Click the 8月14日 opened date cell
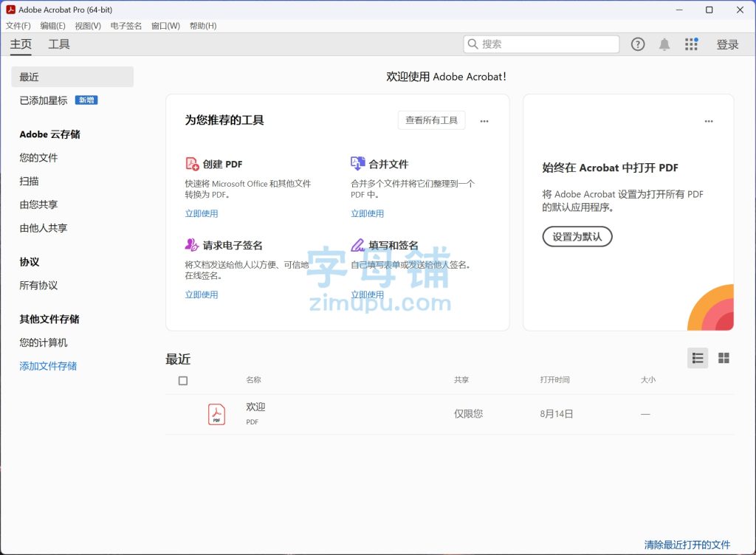The width and height of the screenshot is (756, 555). point(557,414)
